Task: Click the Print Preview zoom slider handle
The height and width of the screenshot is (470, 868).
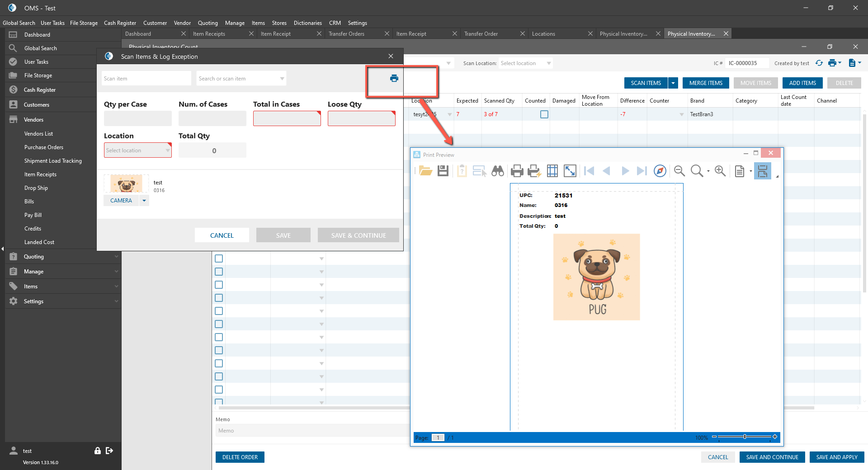Action: click(x=745, y=437)
